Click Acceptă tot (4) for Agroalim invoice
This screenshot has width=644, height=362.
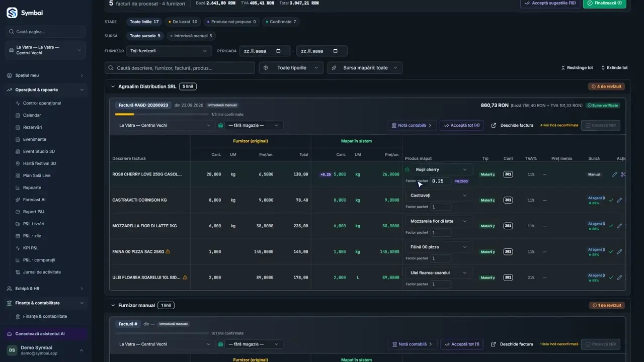click(462, 125)
